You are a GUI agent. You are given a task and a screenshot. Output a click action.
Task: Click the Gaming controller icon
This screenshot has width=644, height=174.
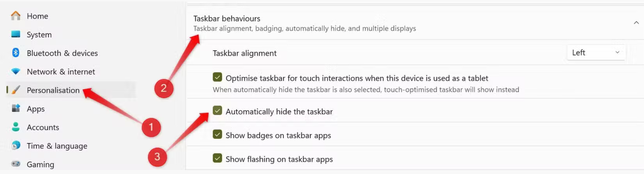click(x=16, y=164)
